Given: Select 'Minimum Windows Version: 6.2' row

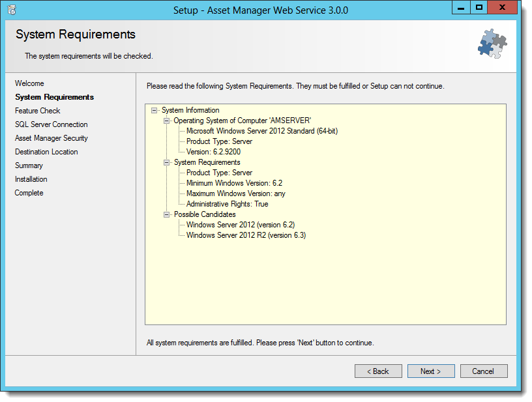Looking at the screenshot, I should click(x=234, y=183).
